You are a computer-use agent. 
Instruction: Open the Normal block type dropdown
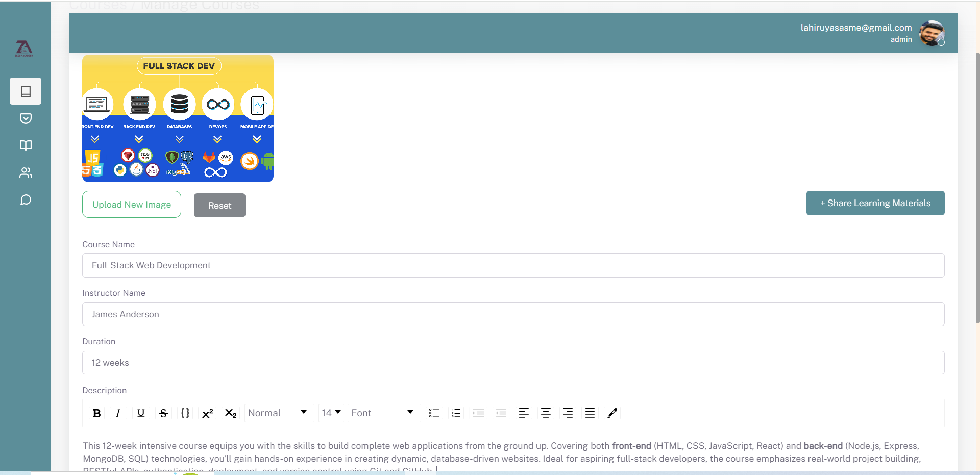coord(278,413)
